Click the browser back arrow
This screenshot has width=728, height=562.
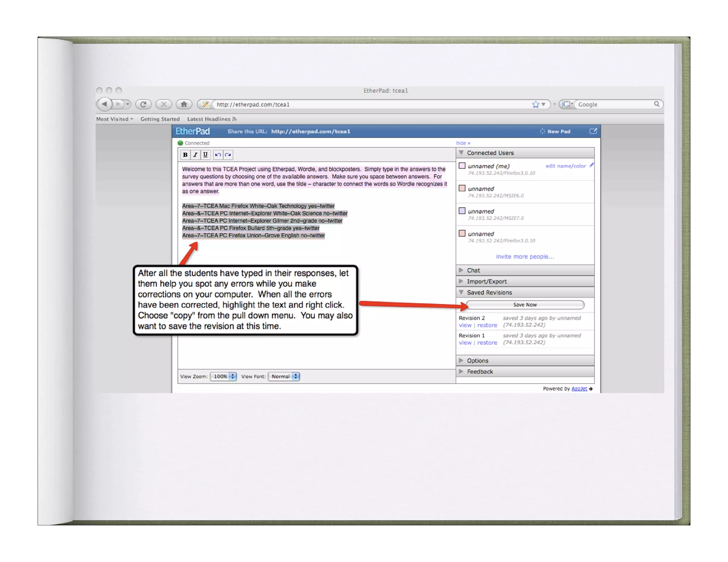click(104, 104)
